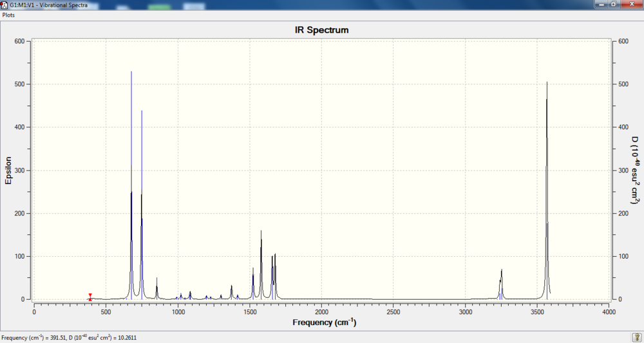Click the help icon in status bar
This screenshot has width=644, height=343.
pos(636,337)
